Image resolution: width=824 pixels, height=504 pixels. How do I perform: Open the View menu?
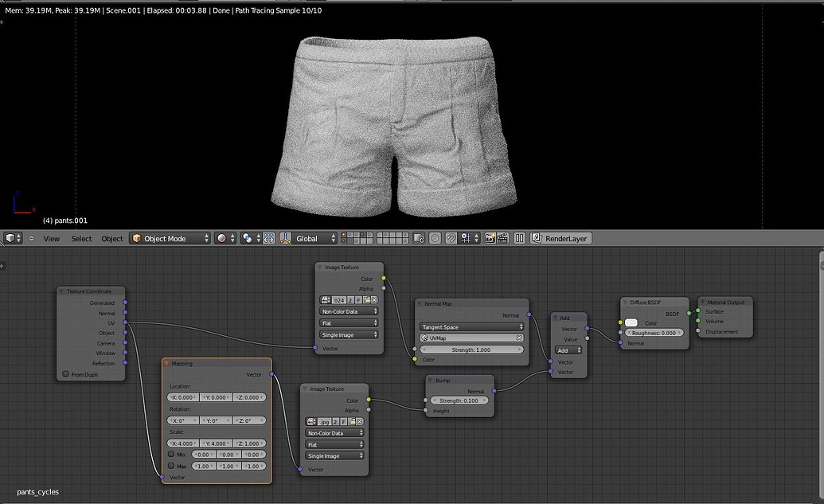[x=51, y=239]
